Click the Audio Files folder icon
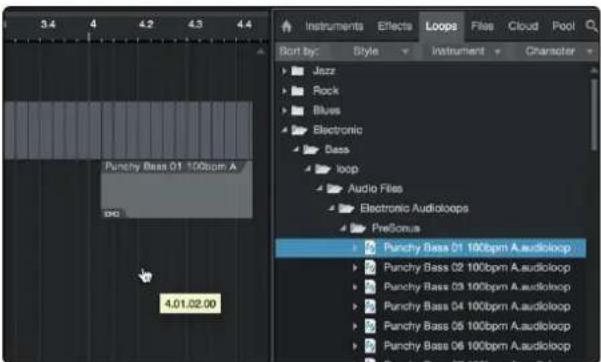The image size is (601, 362). [x=334, y=189]
